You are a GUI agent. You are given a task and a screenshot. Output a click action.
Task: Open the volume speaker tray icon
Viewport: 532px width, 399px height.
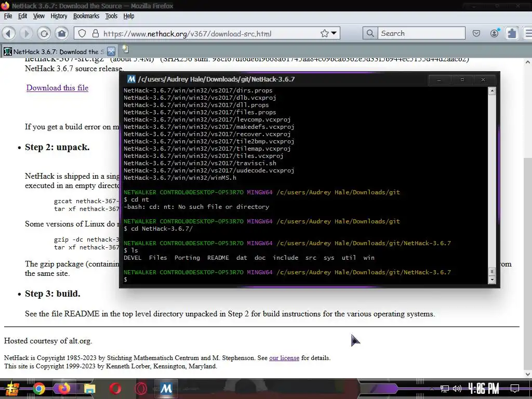(x=457, y=389)
